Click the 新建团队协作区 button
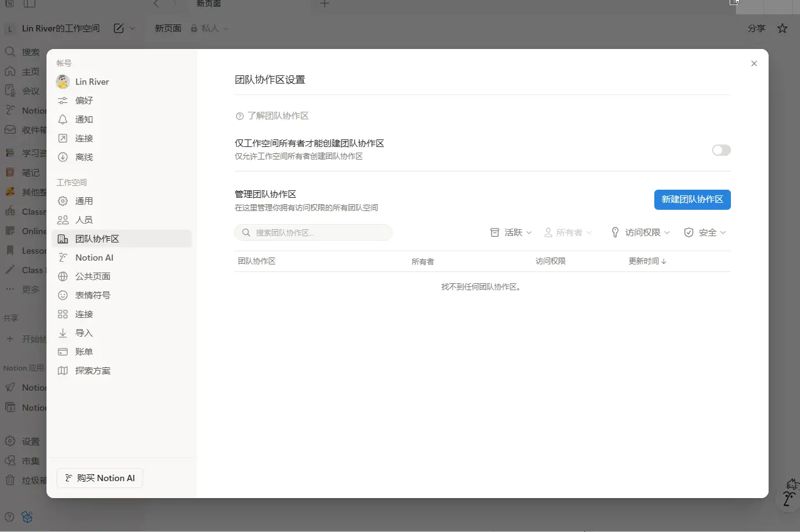This screenshot has width=800, height=532. tap(692, 199)
